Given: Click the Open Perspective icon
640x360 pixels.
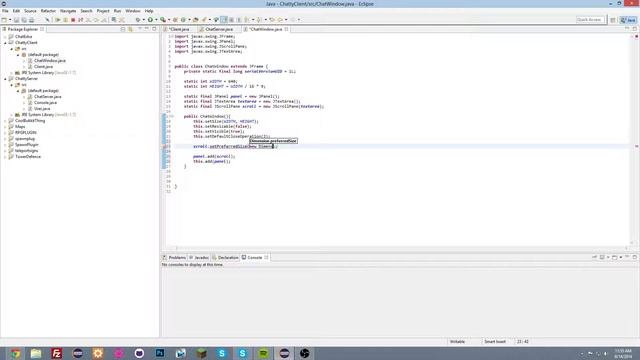Looking at the screenshot, I should pos(613,20).
